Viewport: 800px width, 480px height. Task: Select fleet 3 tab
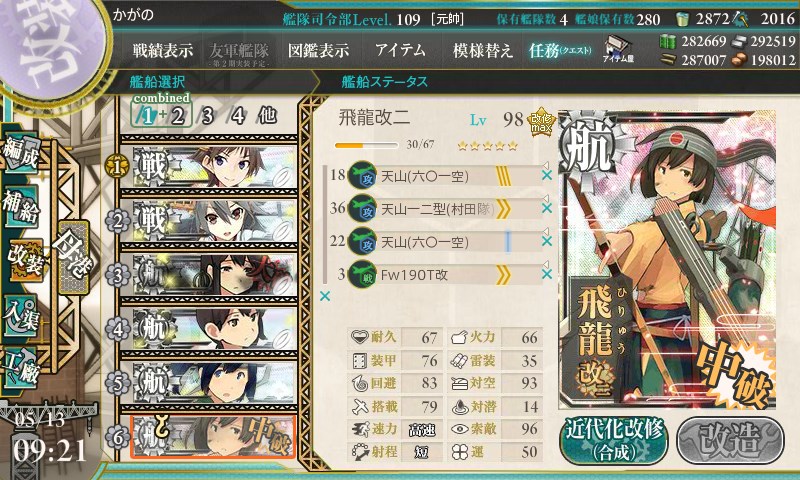click(x=207, y=116)
